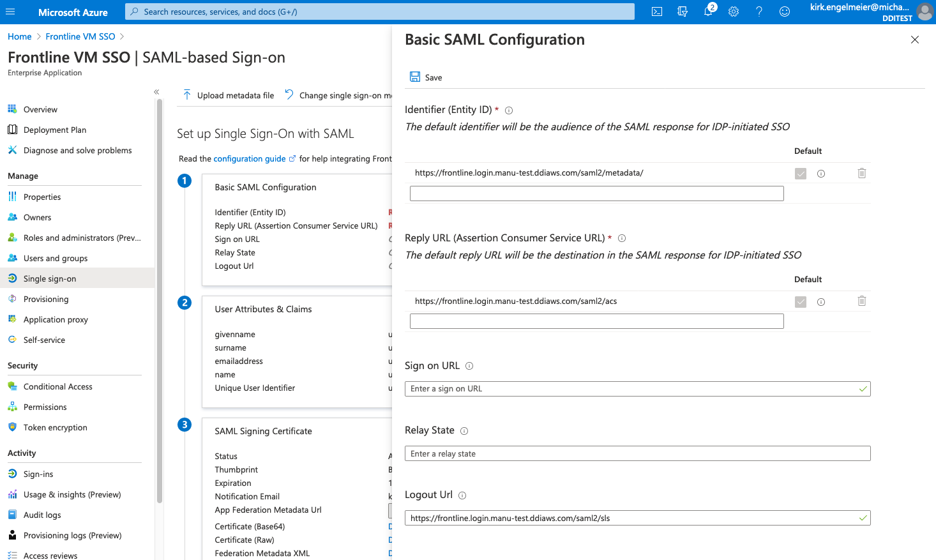This screenshot has height=560, width=936.
Task: Send feedback via the smiley icon
Action: (784, 11)
